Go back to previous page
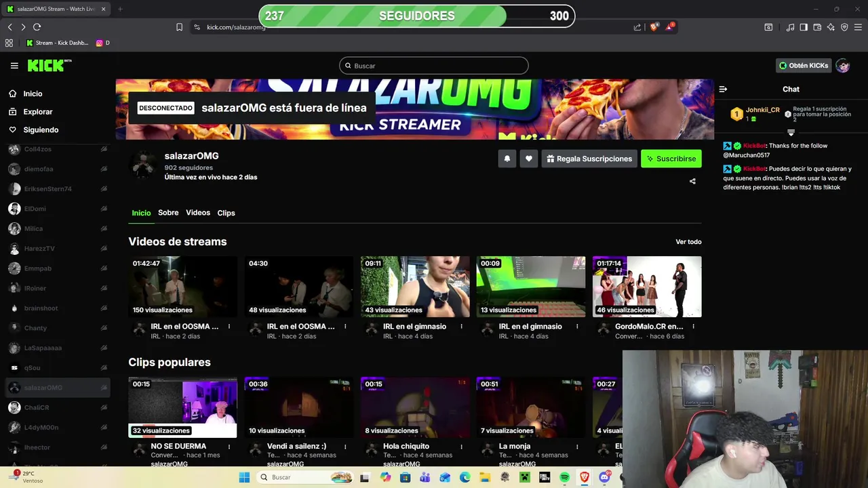Screen dimensions: 868x488 click(9, 27)
